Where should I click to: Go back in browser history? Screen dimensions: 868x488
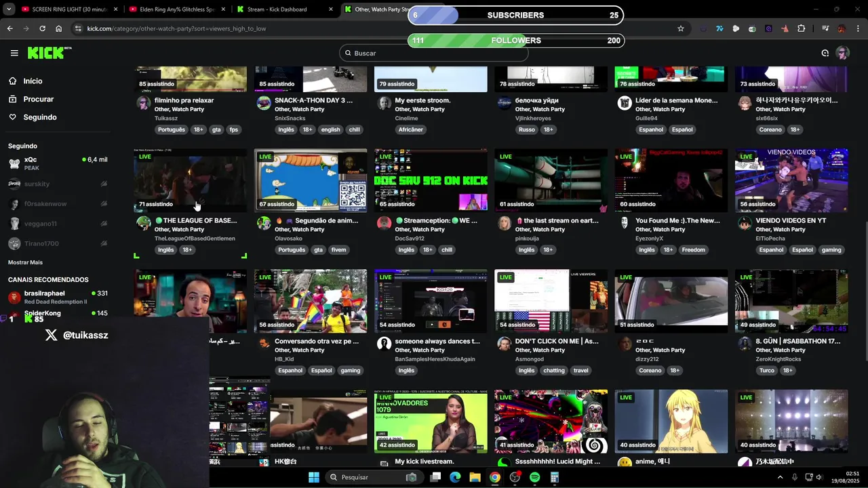[x=10, y=28]
